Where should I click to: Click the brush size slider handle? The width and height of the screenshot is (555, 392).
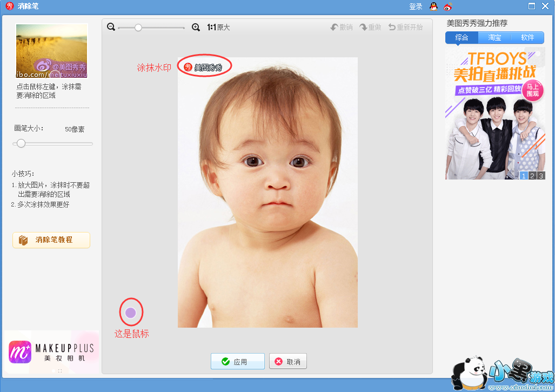click(21, 143)
